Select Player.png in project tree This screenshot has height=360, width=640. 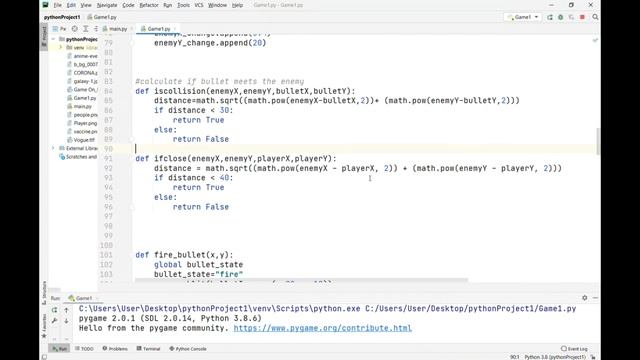(82, 123)
